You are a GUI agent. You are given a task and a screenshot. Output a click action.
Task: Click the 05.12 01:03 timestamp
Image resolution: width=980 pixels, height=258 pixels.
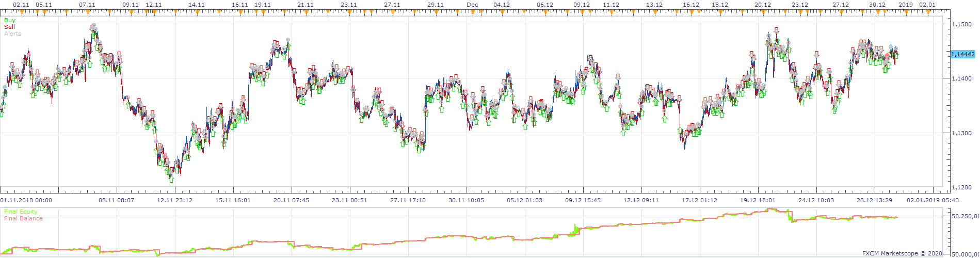[x=525, y=200]
